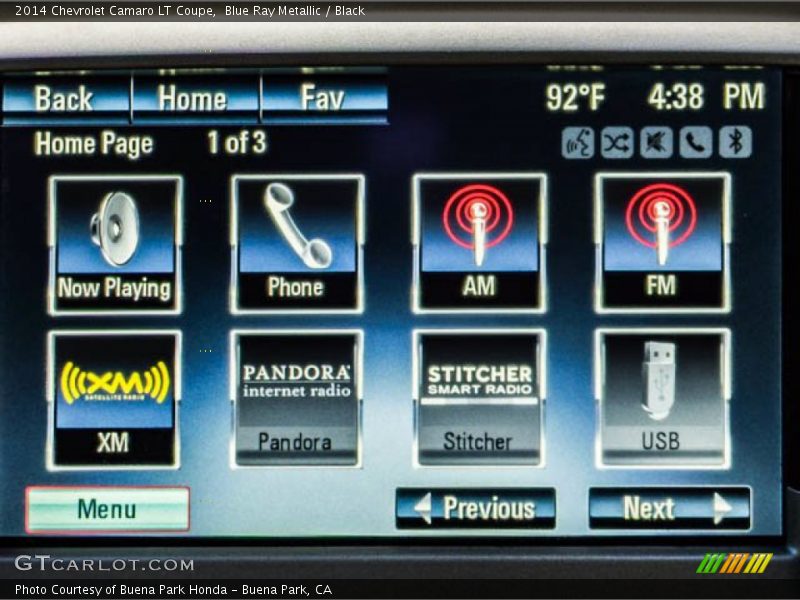
Task: Tap the phone call status icon
Action: tap(696, 143)
